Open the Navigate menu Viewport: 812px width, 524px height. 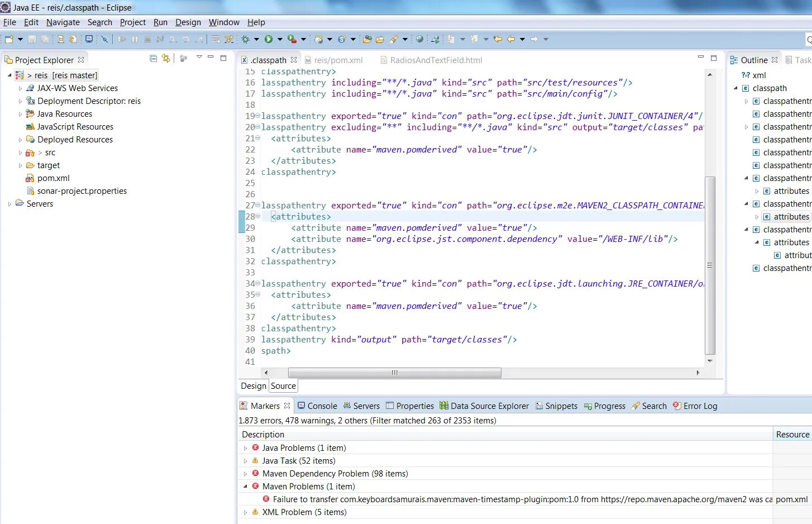click(63, 22)
